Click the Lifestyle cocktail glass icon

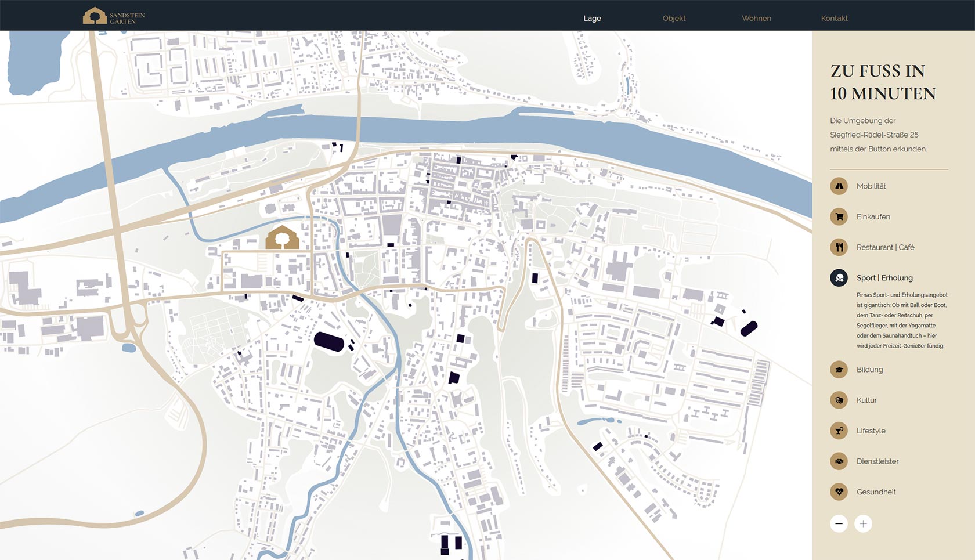(x=839, y=431)
